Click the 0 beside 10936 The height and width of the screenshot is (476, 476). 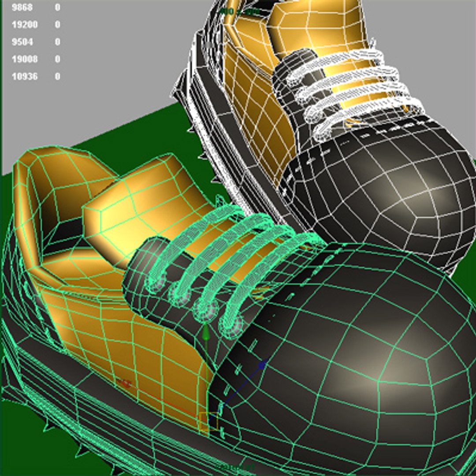(57, 77)
